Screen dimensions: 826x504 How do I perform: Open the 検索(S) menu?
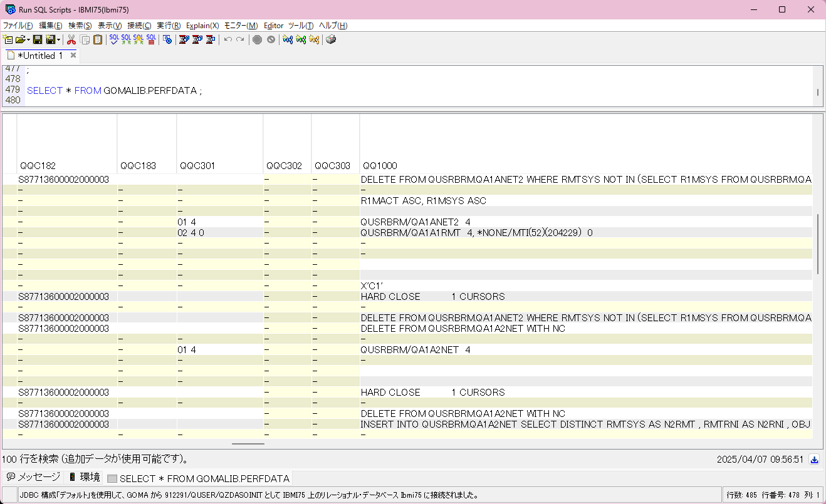pos(80,26)
